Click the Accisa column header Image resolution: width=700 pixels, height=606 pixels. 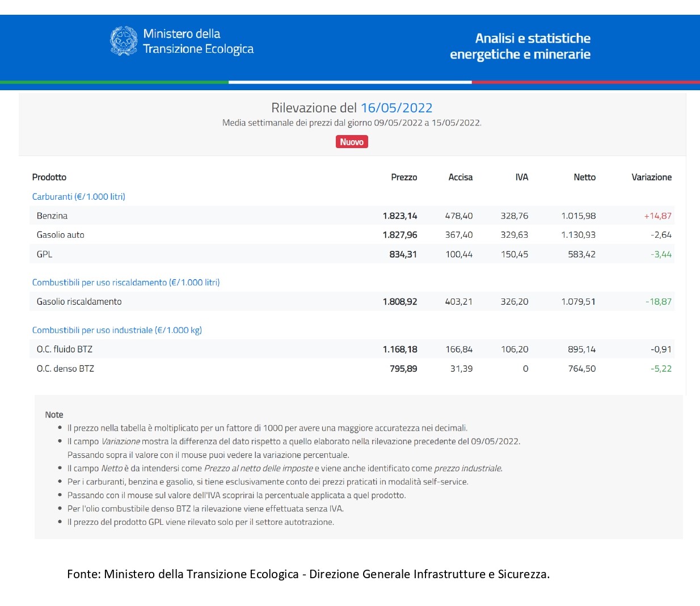click(460, 177)
